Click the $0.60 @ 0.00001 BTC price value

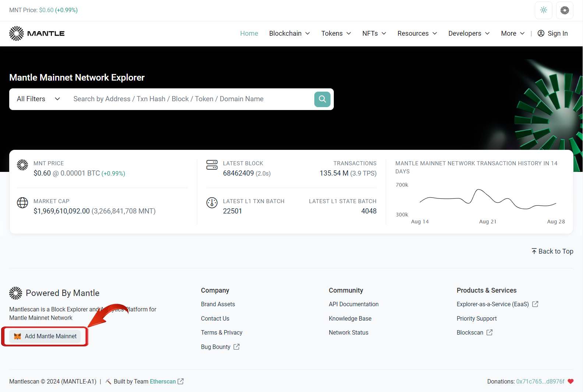67,173
